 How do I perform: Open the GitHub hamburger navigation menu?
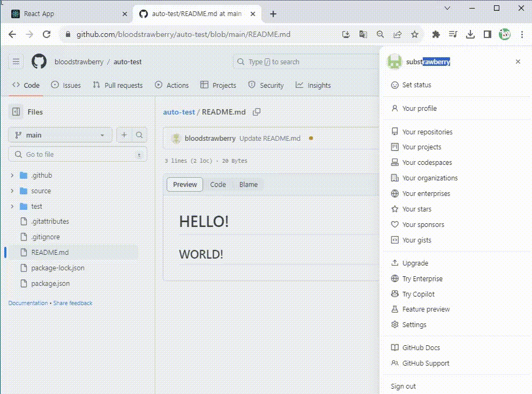pyautogui.click(x=16, y=62)
